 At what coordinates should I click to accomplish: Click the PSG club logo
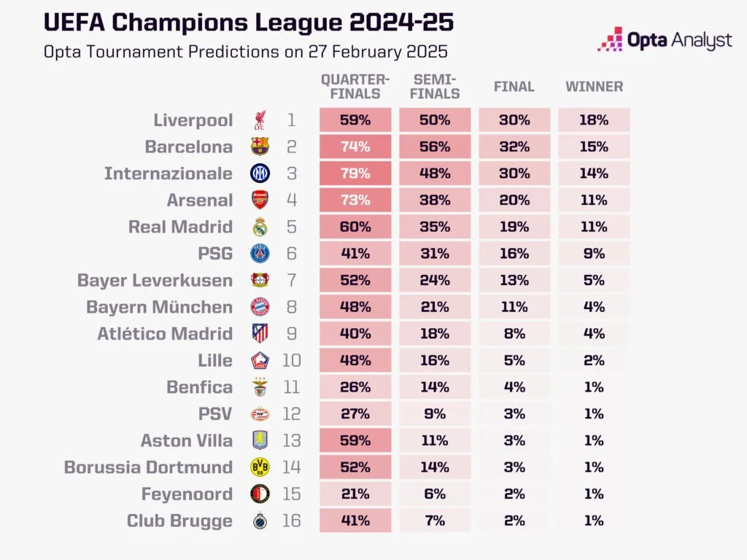pyautogui.click(x=260, y=254)
